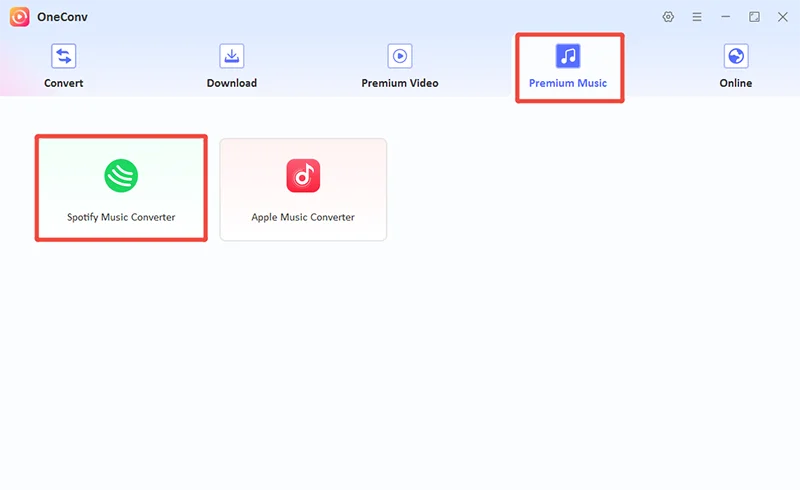Switch to the Premium Music tab label
The height and width of the screenshot is (490, 800).
[x=568, y=83]
